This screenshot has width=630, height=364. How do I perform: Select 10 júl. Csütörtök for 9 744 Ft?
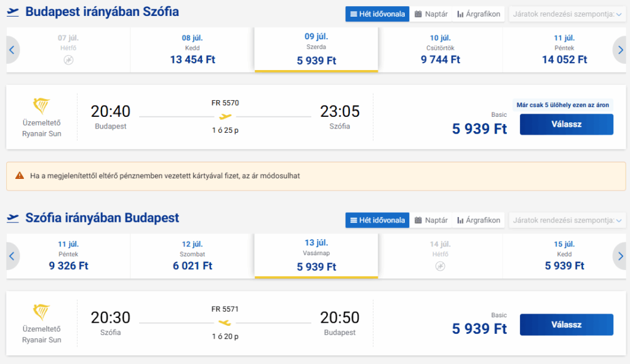(x=441, y=50)
